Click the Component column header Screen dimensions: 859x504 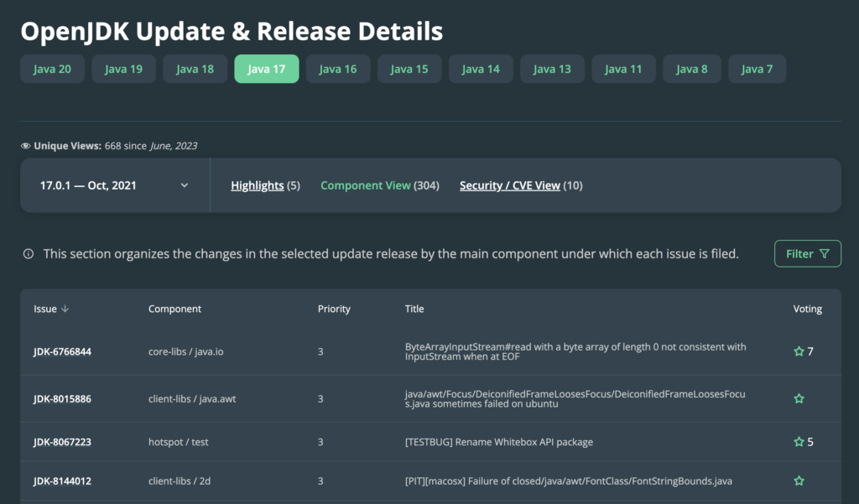(174, 309)
